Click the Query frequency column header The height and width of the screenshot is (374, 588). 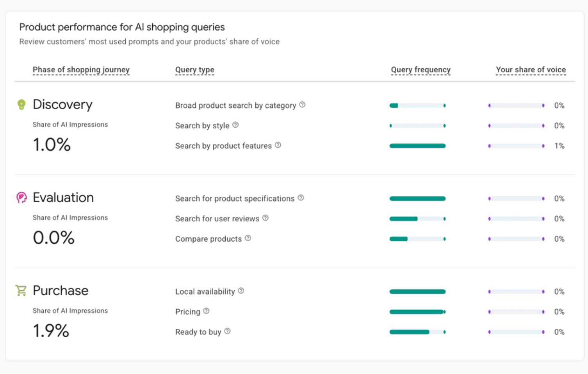click(421, 70)
